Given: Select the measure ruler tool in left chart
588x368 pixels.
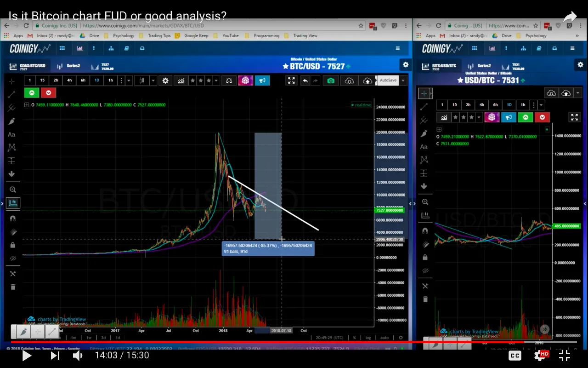Looking at the screenshot, I should pyautogui.click(x=12, y=203).
